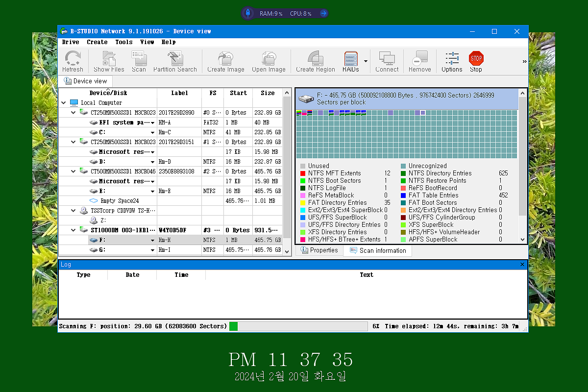588x392 pixels.
Task: Open dropdown for EFI system partition
Action: point(153,123)
